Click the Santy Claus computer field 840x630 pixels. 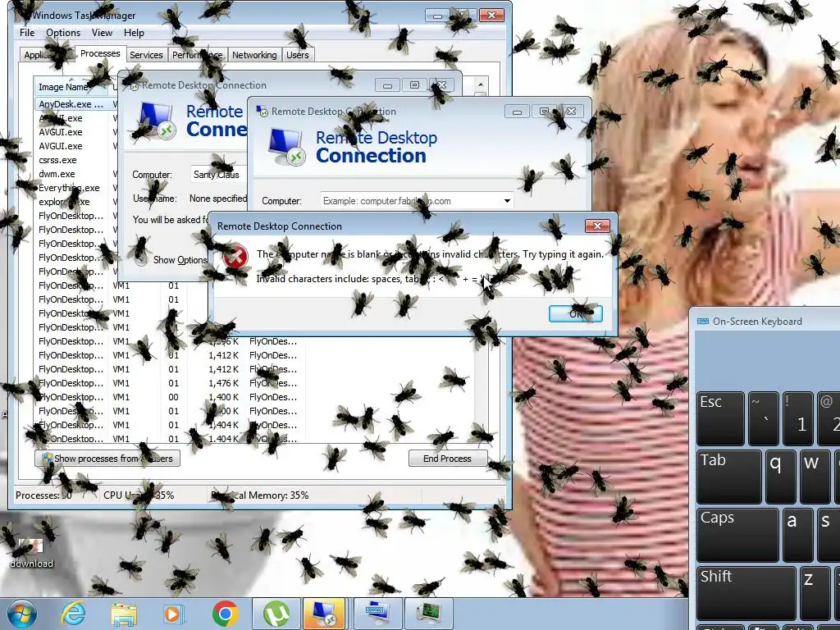tap(220, 175)
